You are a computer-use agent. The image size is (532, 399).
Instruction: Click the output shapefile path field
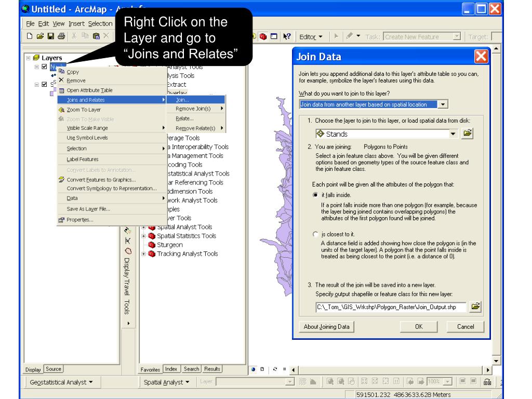coord(391,307)
